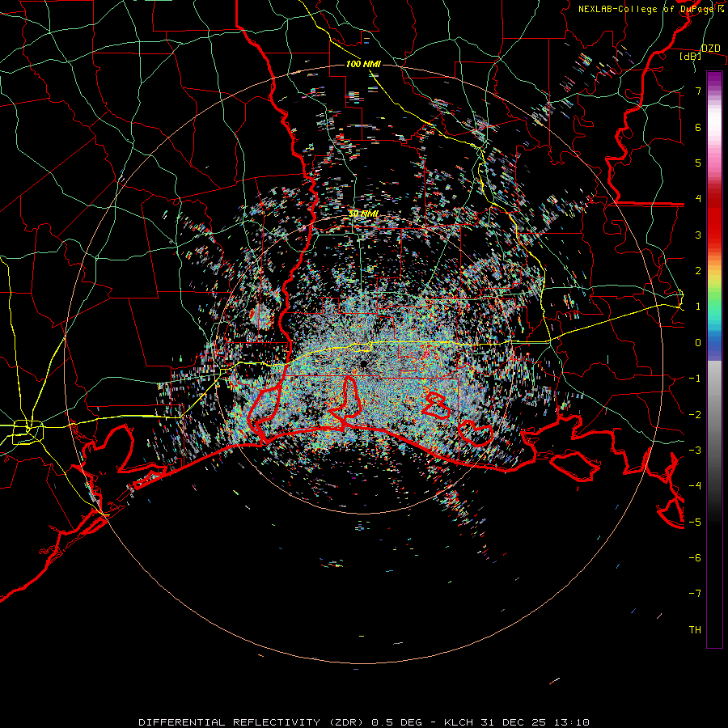Image resolution: width=728 pixels, height=728 pixels.
Task: Click the 6 value on the color scale
Action: pos(698,127)
